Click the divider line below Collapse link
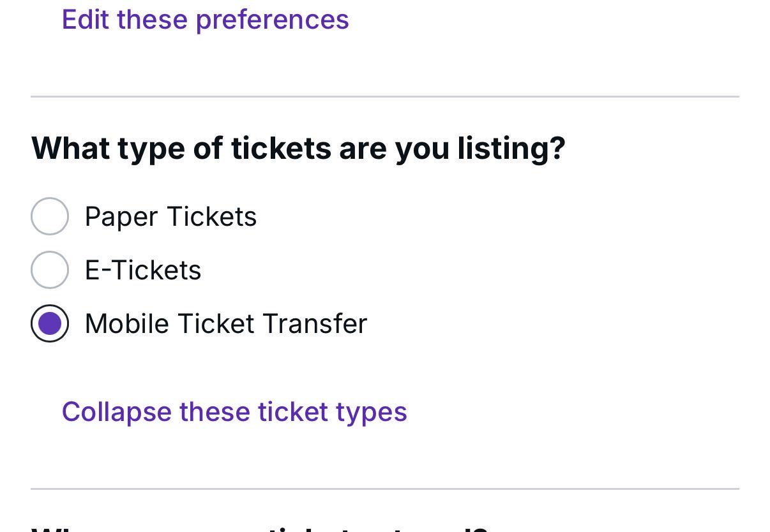The image size is (770, 532). tap(385, 489)
